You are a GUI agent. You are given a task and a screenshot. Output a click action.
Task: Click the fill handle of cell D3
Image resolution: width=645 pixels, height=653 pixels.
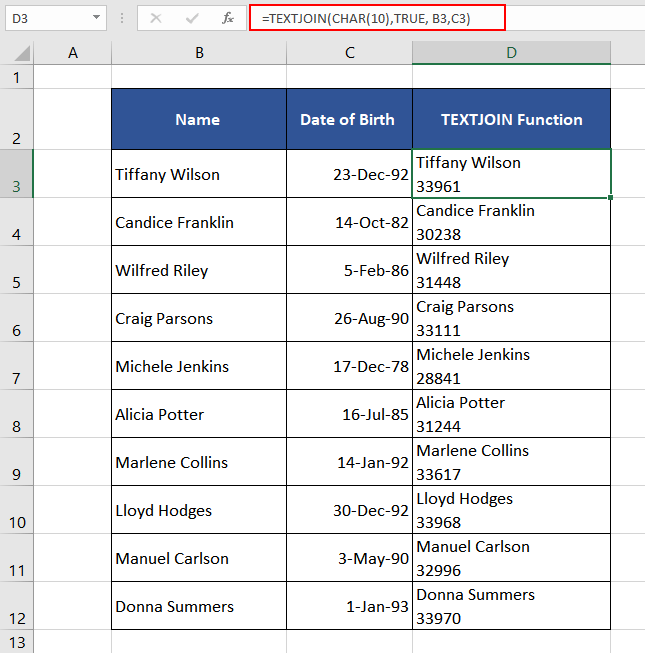[x=610, y=198]
